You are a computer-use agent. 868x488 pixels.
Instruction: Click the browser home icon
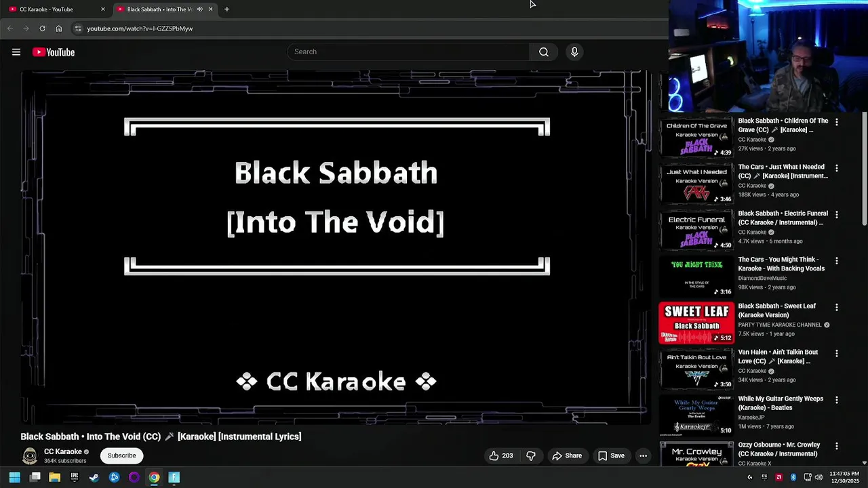[59, 28]
